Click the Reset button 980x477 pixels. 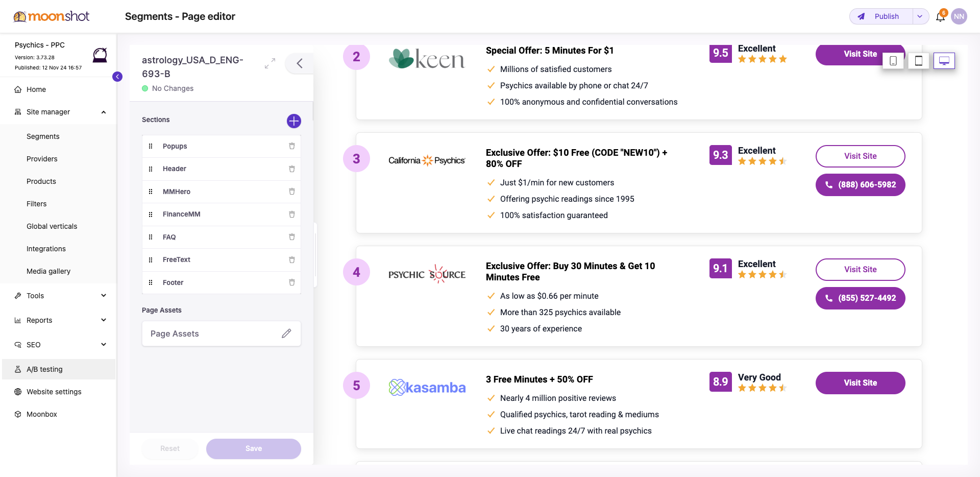(x=170, y=448)
